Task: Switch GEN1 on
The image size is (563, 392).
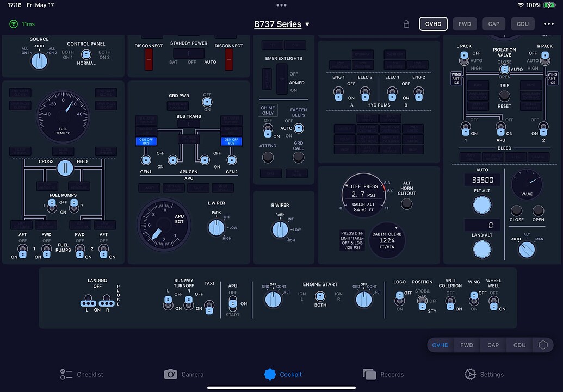Action: [x=145, y=160]
